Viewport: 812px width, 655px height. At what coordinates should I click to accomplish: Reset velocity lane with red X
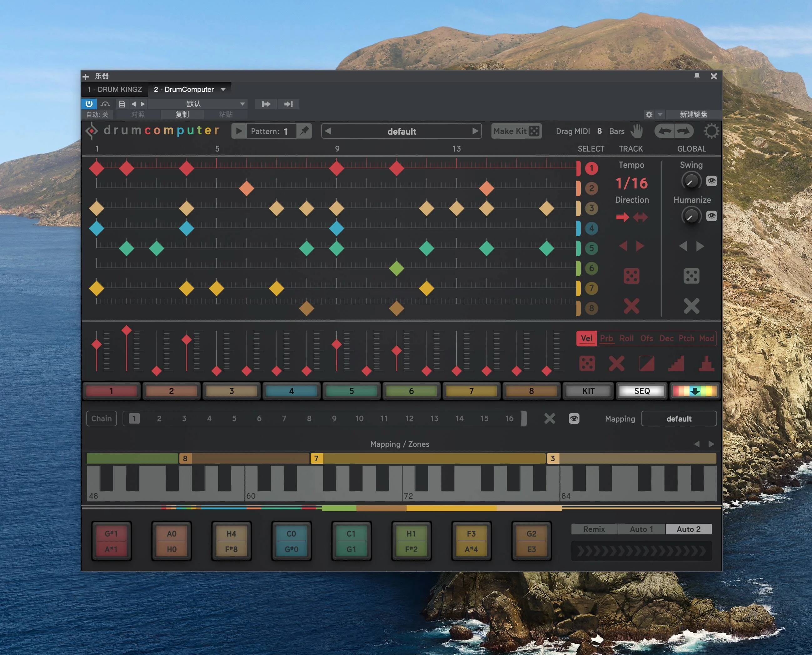(617, 364)
